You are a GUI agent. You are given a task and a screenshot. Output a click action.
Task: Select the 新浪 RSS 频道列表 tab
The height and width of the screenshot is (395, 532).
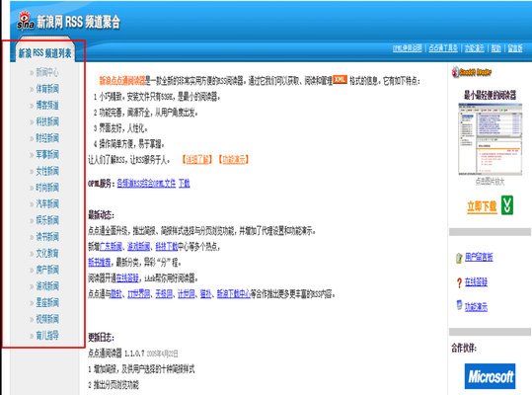(x=45, y=53)
